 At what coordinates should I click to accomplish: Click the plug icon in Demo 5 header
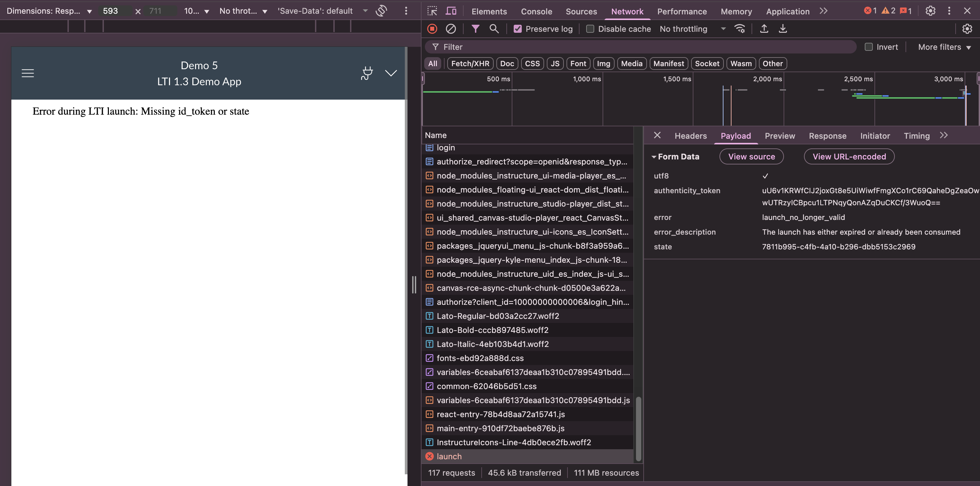[366, 73]
